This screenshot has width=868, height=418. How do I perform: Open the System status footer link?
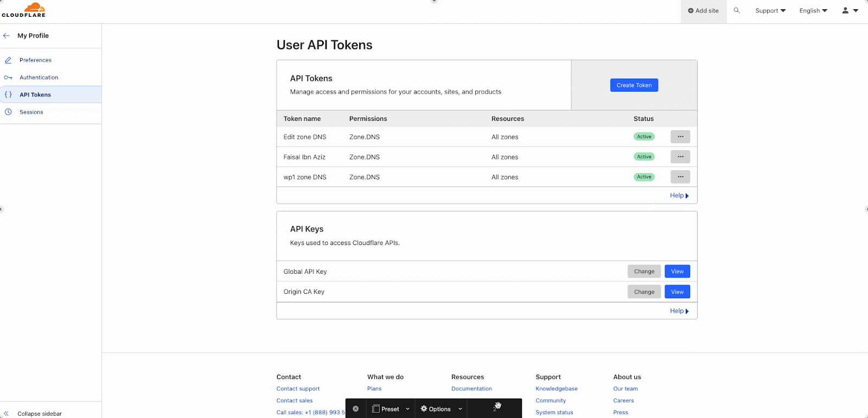tap(554, 413)
